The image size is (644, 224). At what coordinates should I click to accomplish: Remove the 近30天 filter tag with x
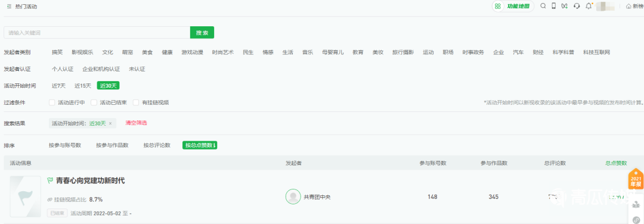click(x=110, y=123)
